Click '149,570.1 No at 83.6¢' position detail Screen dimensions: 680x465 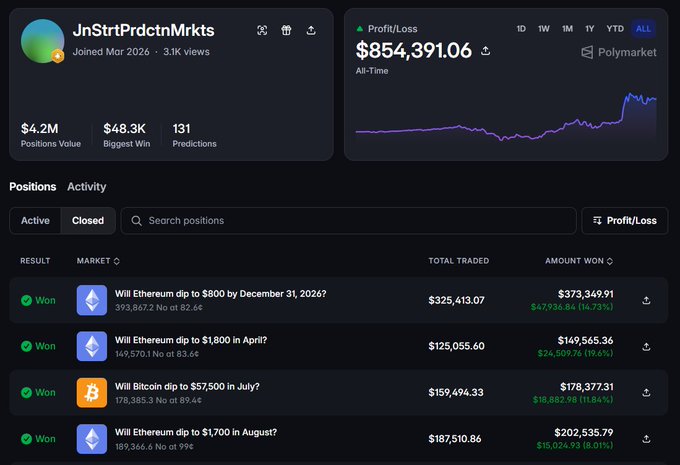157,354
